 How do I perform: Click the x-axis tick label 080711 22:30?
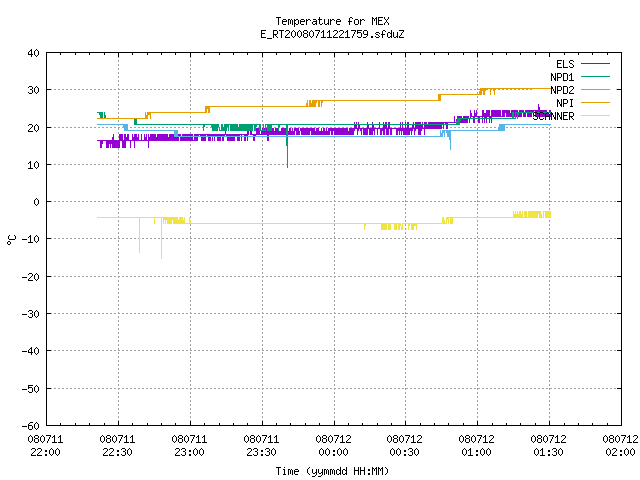(118, 445)
